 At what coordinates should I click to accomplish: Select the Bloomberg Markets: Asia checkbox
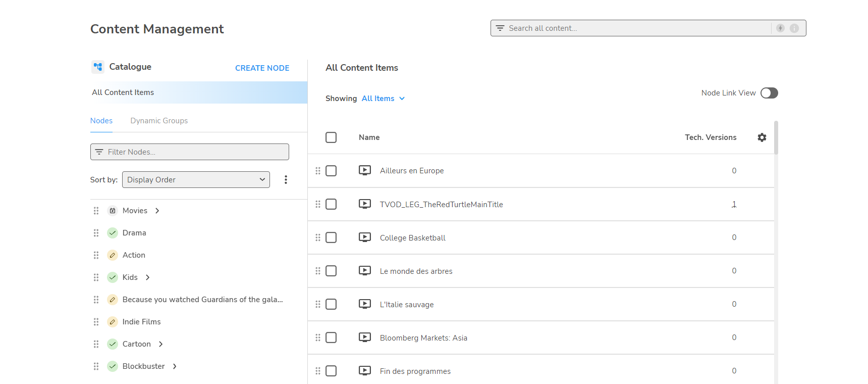point(331,338)
